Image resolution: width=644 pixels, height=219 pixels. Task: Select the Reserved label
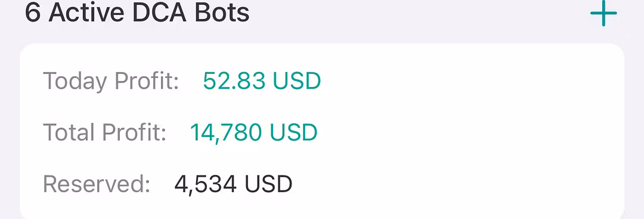click(x=97, y=184)
